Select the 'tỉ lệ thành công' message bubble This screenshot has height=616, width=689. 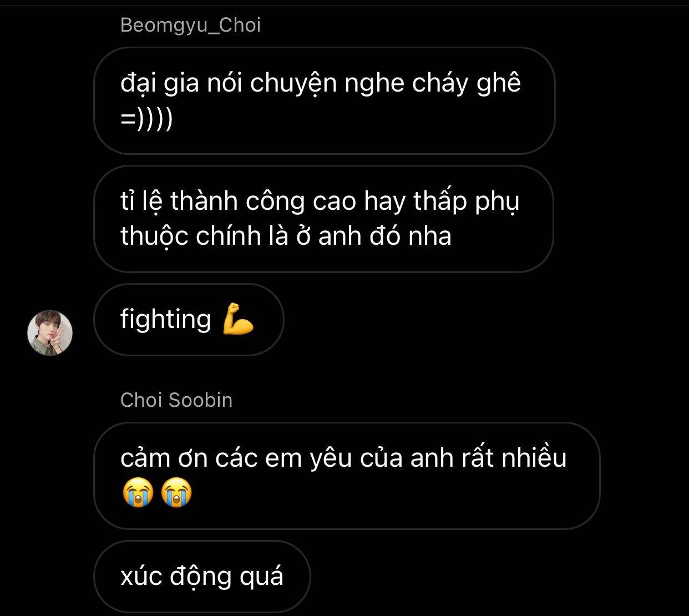click(x=324, y=219)
